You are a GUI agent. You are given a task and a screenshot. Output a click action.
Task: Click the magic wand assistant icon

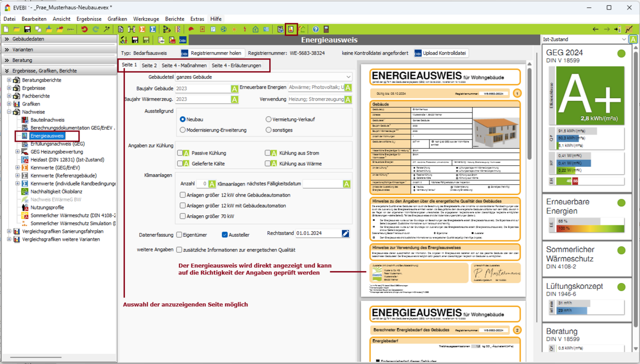pos(107,29)
